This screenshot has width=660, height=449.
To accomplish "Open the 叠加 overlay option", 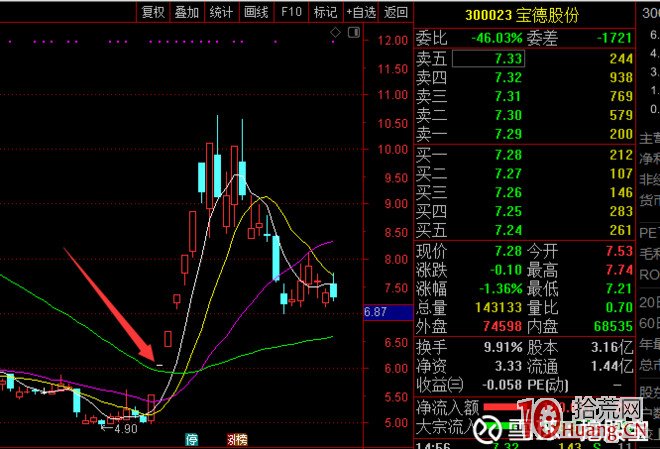I will [187, 11].
